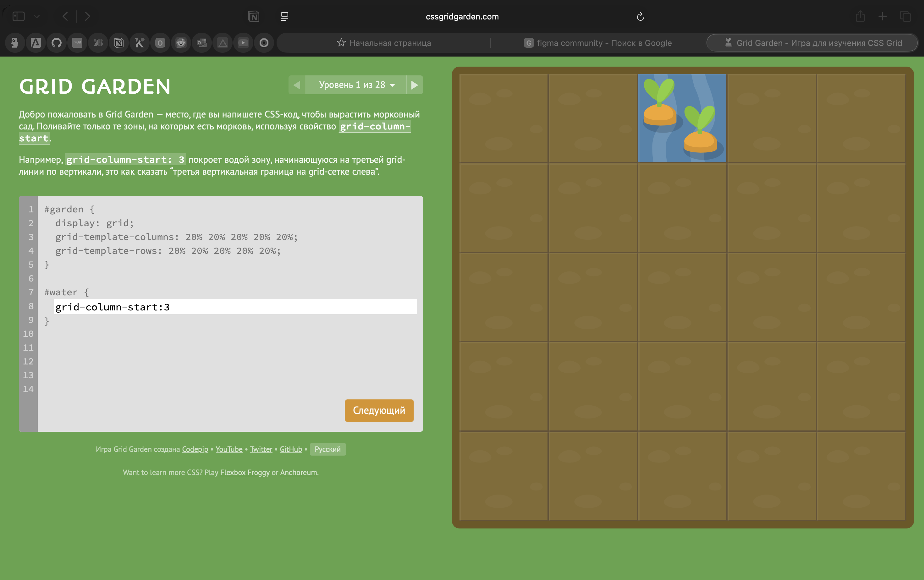This screenshot has width=924, height=580.
Task: Toggle the Safari sidebar
Action: coord(19,16)
